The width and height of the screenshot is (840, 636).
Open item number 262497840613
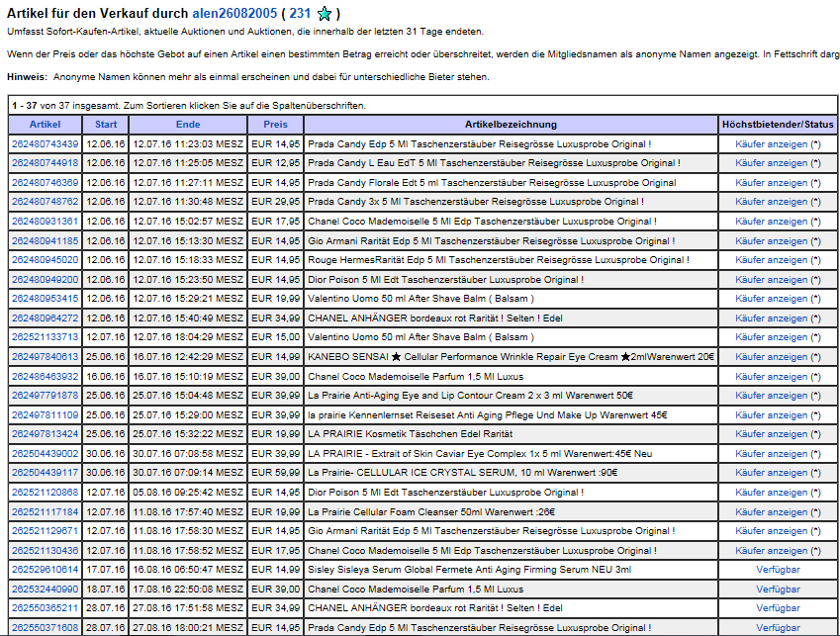point(45,356)
